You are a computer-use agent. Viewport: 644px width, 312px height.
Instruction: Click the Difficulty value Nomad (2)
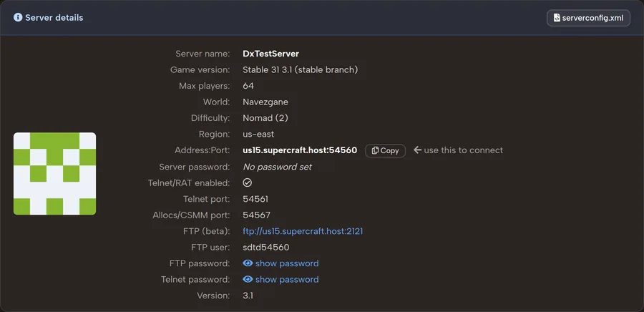[265, 118]
